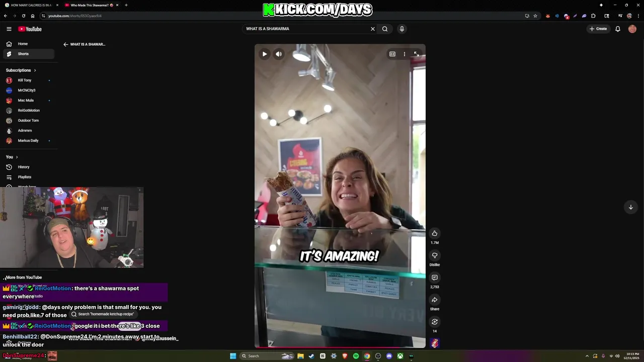Open the taskbar volume control
The width and height of the screenshot is (644, 362).
click(617, 356)
